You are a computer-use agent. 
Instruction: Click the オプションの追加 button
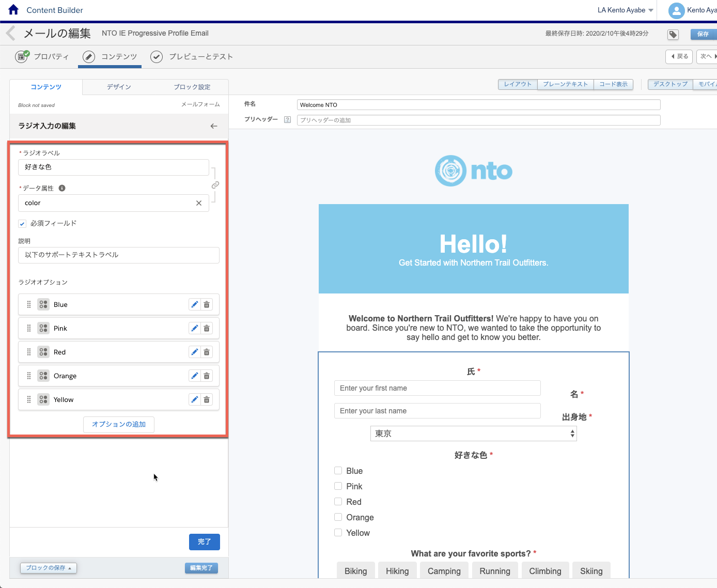tap(119, 424)
